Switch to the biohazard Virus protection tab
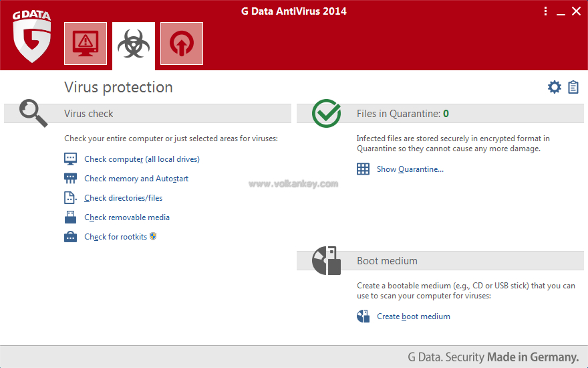Image resolution: width=588 pixels, height=368 pixels. (x=134, y=44)
